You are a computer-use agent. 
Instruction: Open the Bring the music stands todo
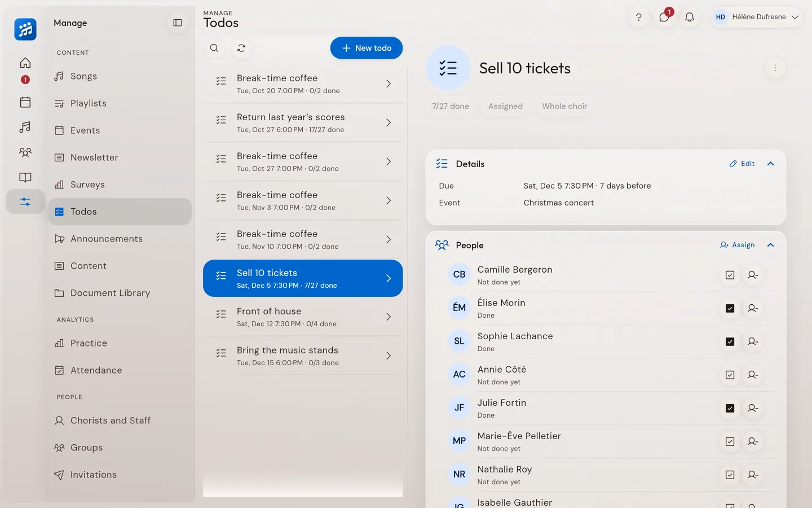(303, 356)
